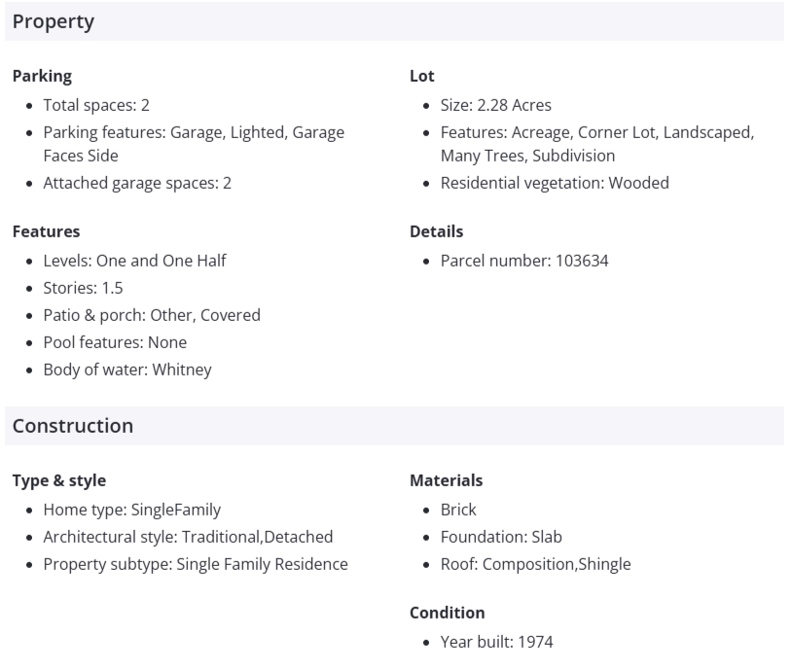Select the Attached garage spaces entry
The height and width of the screenshot is (672, 791).
point(137,183)
